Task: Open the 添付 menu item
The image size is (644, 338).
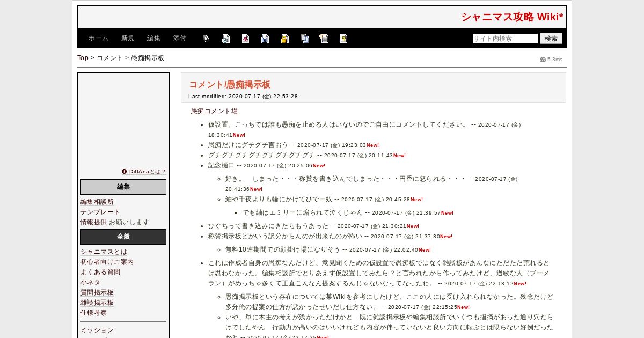Action: click(180, 39)
